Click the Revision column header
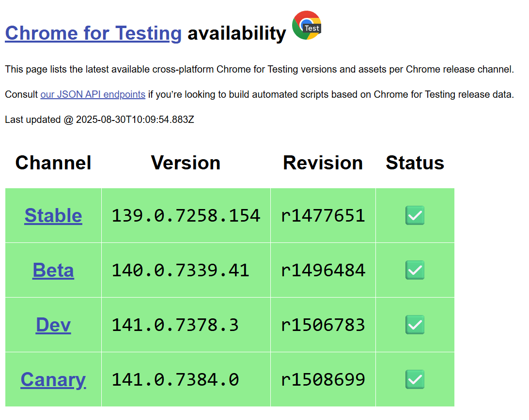 pyautogui.click(x=323, y=163)
